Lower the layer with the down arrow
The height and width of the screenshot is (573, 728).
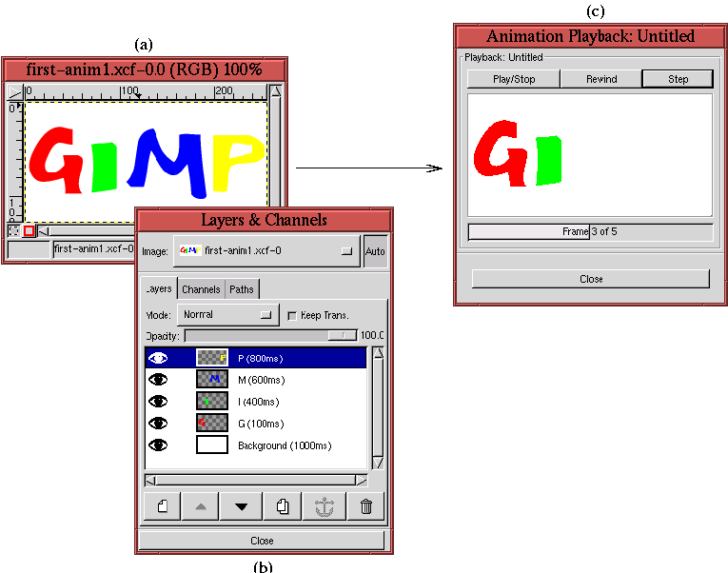(x=241, y=506)
